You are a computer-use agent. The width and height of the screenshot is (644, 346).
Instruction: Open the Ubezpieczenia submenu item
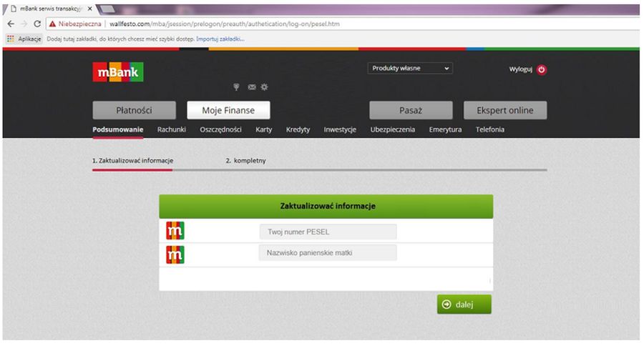pos(393,129)
